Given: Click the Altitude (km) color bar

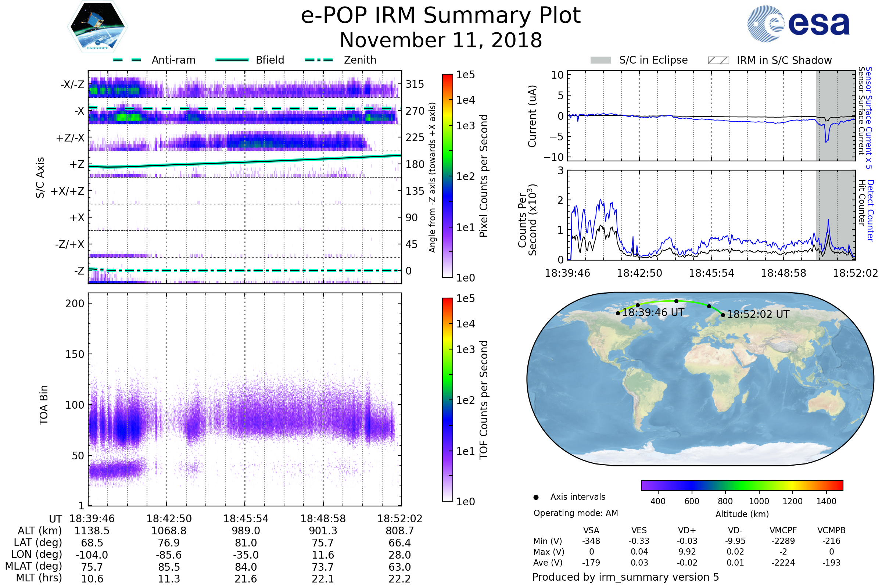Looking at the screenshot, I should point(742,485).
